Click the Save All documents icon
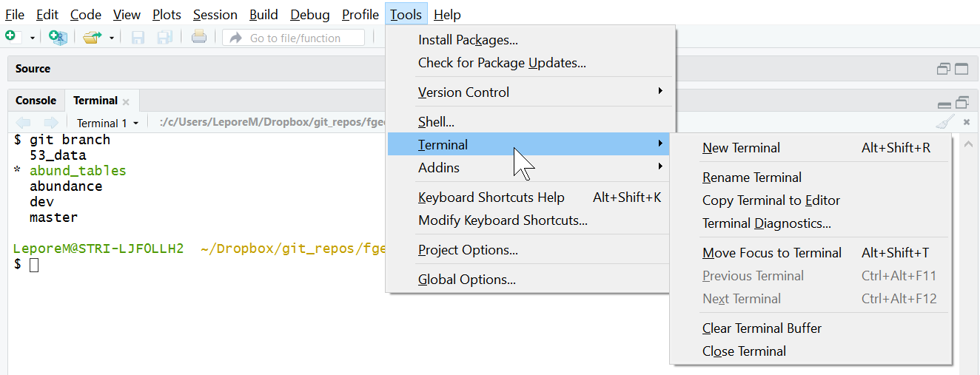This screenshot has height=375, width=980. tap(164, 37)
